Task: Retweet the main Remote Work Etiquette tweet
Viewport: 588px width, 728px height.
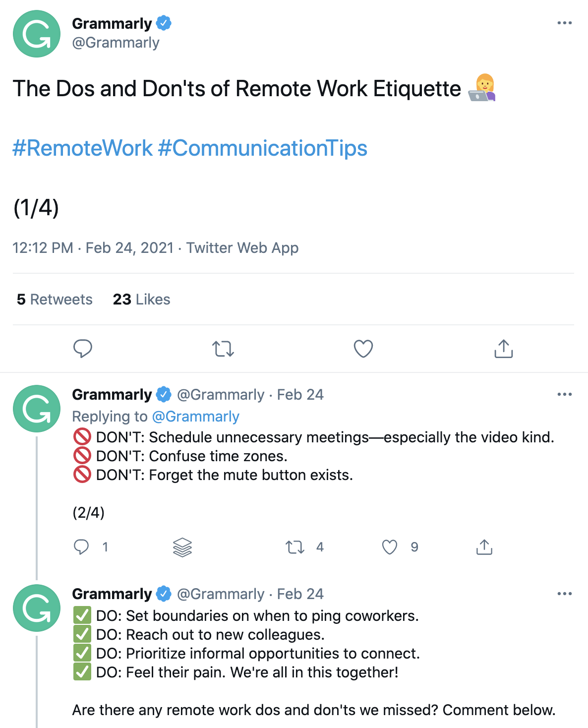Action: (x=223, y=349)
